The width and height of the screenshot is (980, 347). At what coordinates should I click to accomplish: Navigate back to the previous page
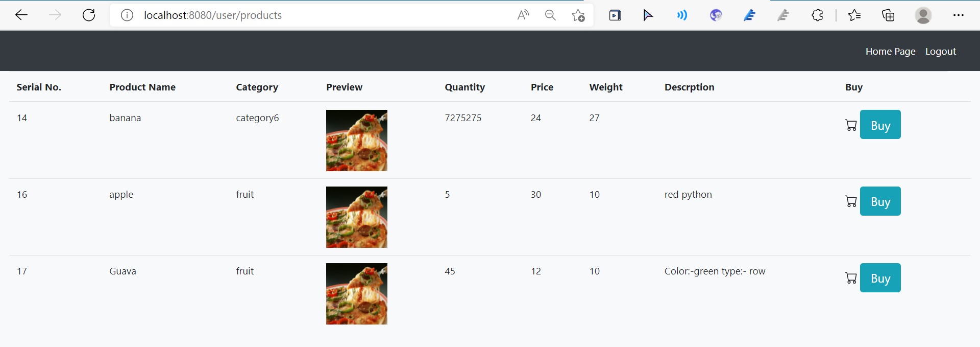[x=21, y=15]
